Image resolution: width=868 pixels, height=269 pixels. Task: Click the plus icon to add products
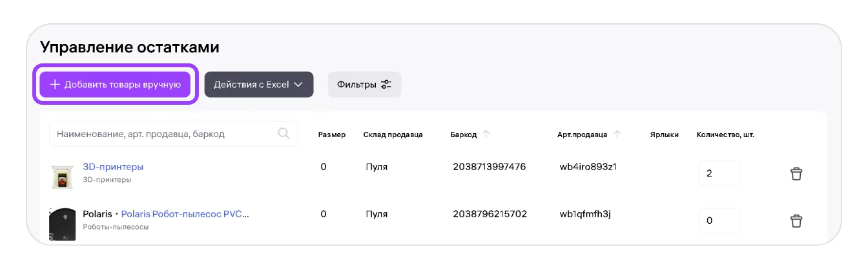click(x=55, y=85)
